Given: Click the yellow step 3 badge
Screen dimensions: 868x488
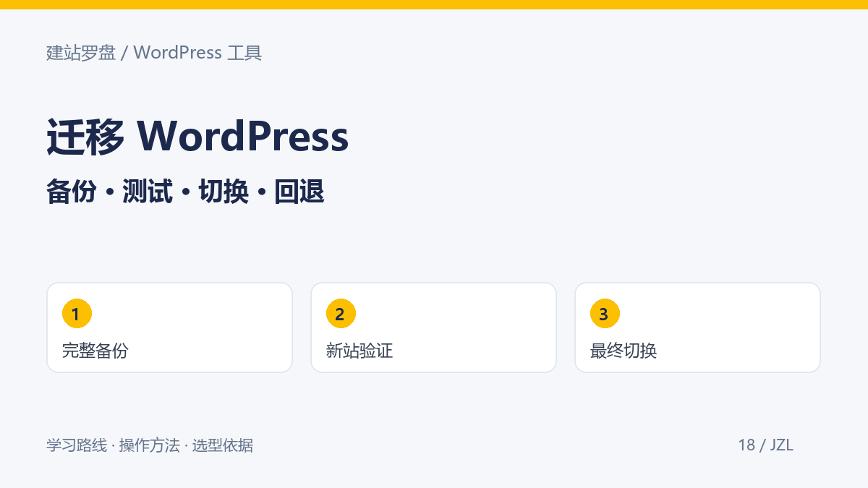Looking at the screenshot, I should pos(605,314).
